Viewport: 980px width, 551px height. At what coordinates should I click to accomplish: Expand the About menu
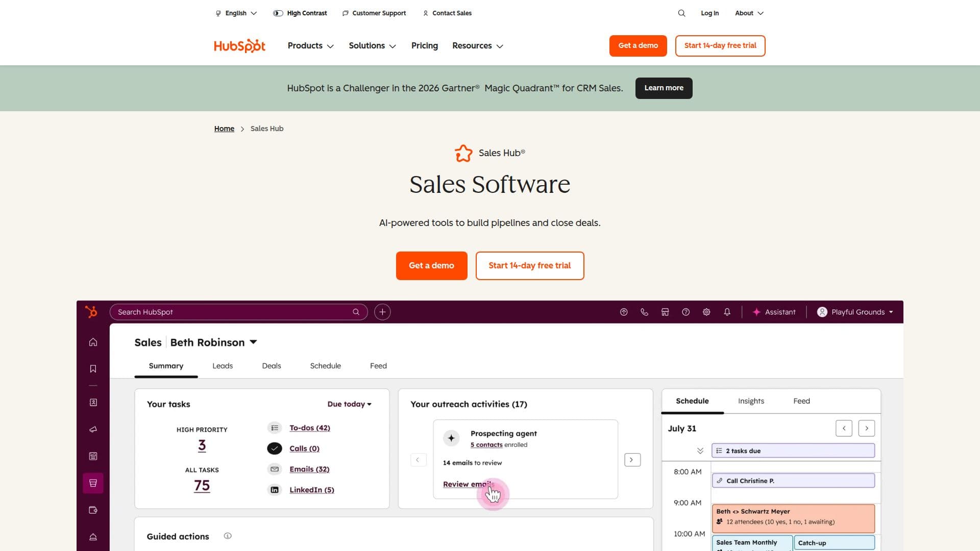tap(749, 13)
